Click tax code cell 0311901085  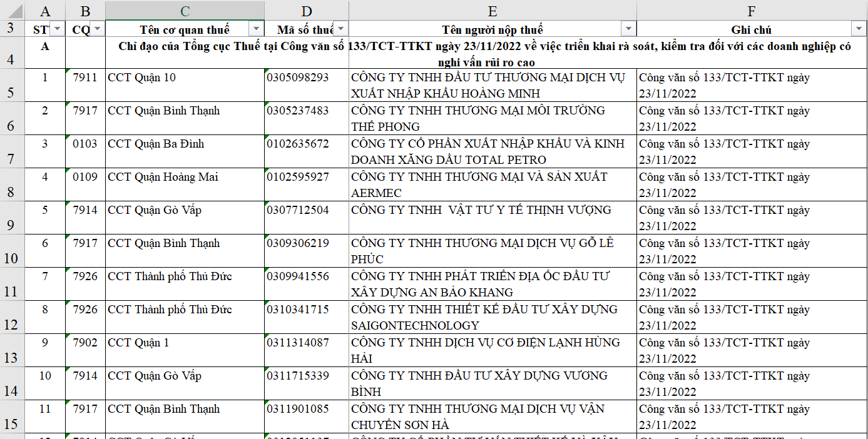click(307, 417)
